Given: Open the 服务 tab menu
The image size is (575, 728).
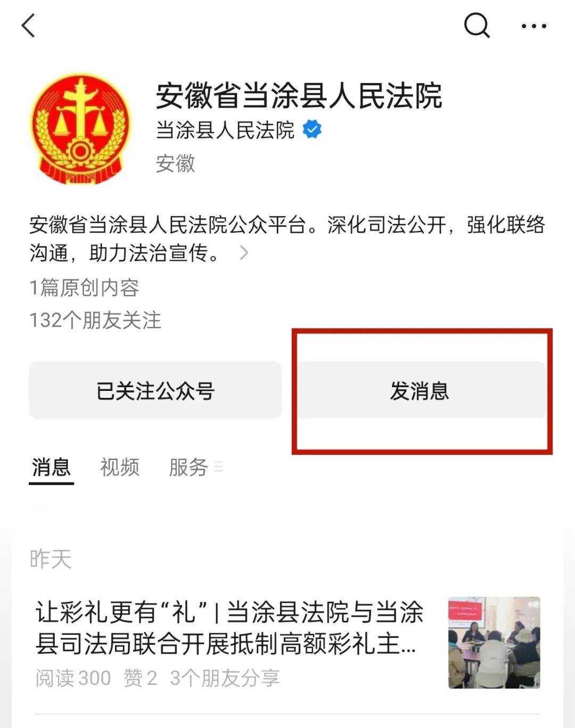Looking at the screenshot, I should (188, 468).
